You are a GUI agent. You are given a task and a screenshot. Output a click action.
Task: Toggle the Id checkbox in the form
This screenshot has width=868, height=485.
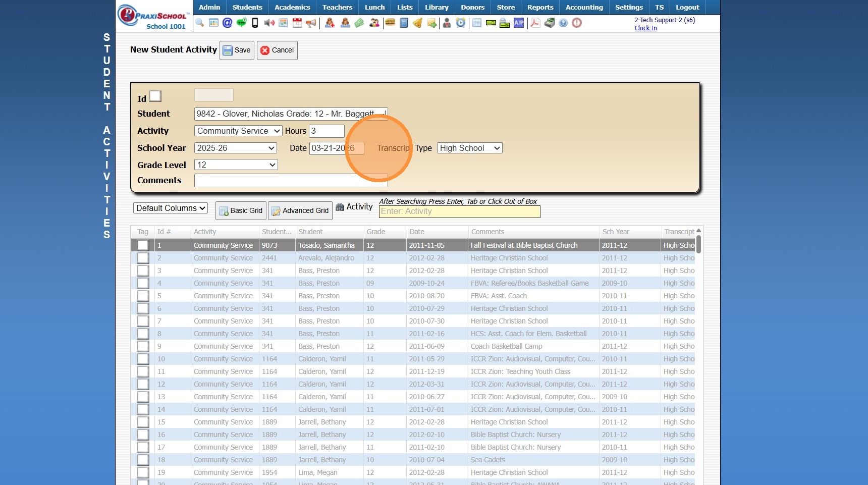(155, 96)
